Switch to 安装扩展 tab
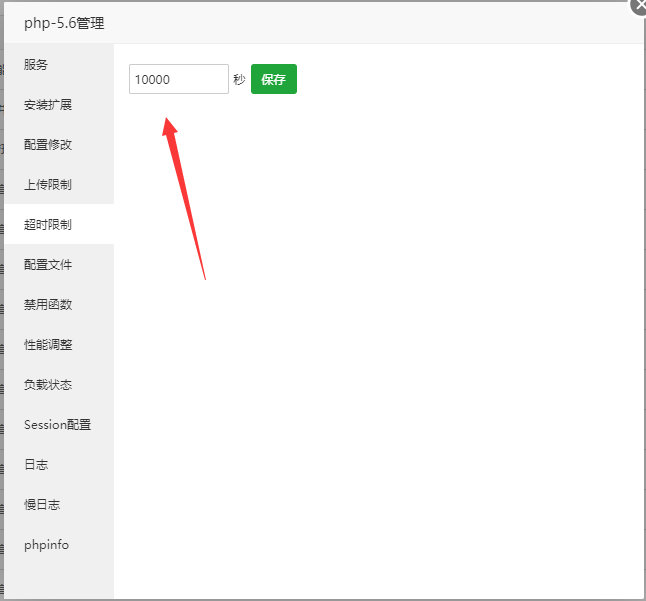Screen dimensions: 646x601 (x=59, y=105)
